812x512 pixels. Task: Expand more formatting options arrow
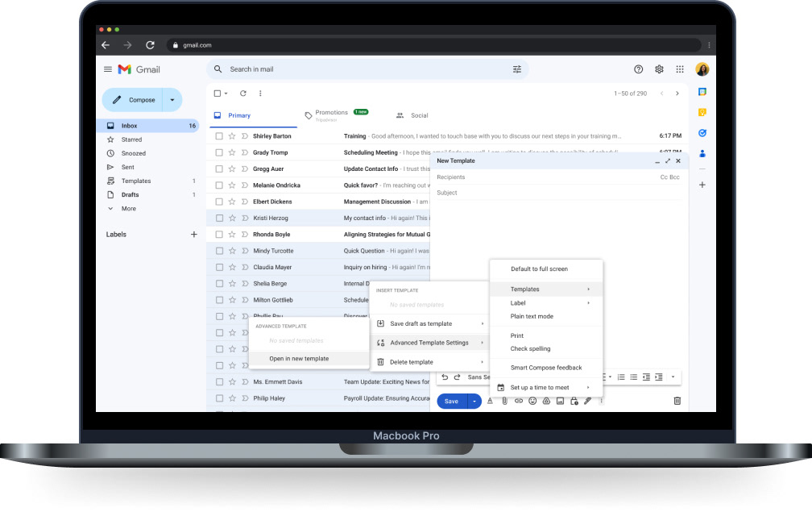click(x=673, y=377)
